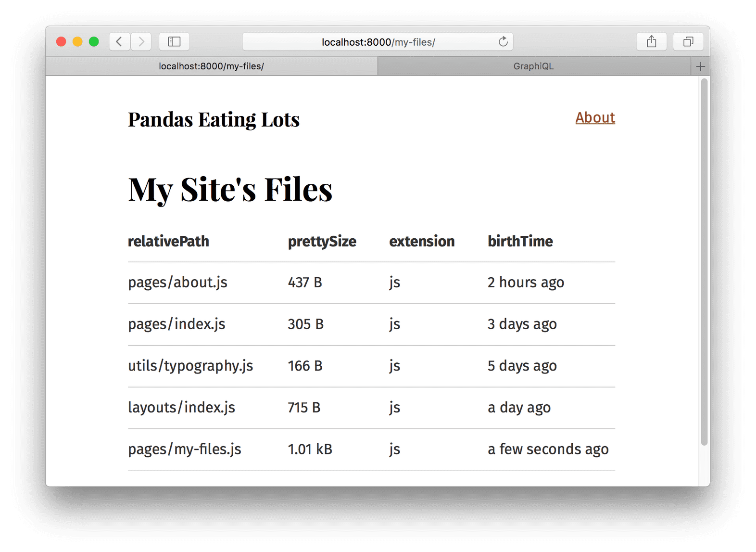Click js extension in layouts/index.js row
The width and height of the screenshot is (756, 552).
coord(394,408)
